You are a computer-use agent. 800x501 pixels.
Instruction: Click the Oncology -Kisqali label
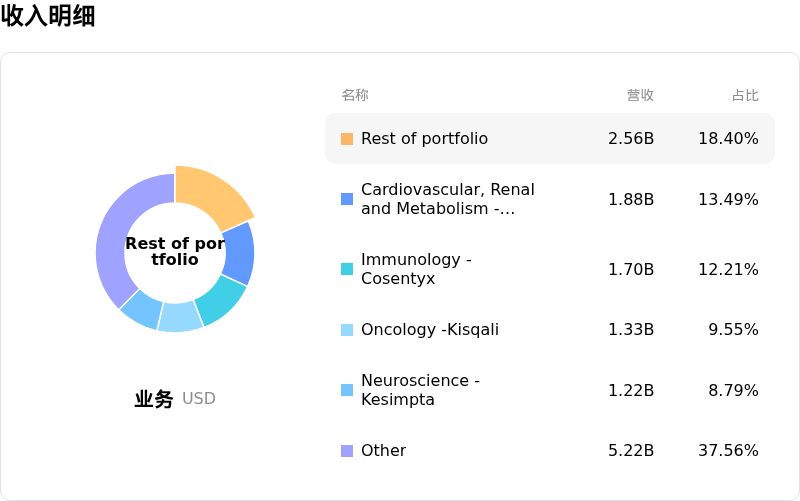tap(429, 330)
